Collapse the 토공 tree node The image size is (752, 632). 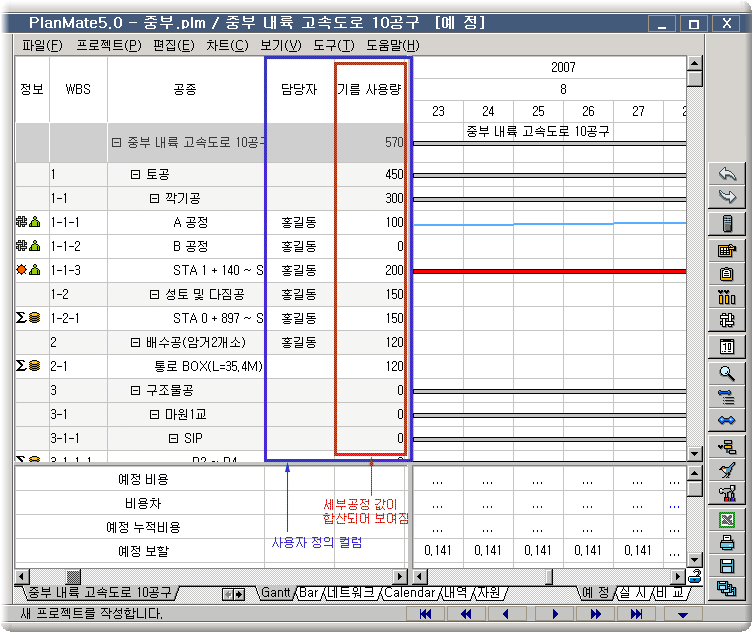point(136,175)
